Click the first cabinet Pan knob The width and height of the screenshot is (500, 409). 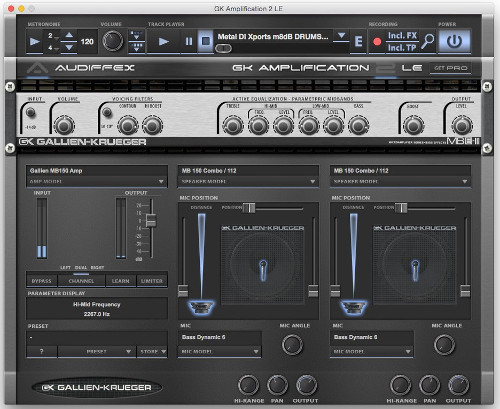[x=277, y=385]
